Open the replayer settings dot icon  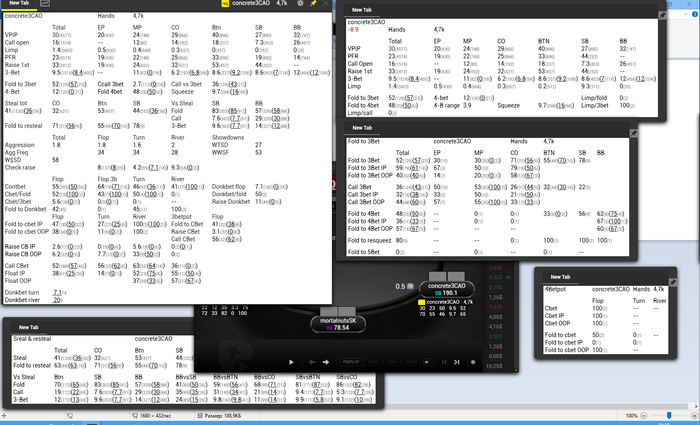(x=473, y=362)
